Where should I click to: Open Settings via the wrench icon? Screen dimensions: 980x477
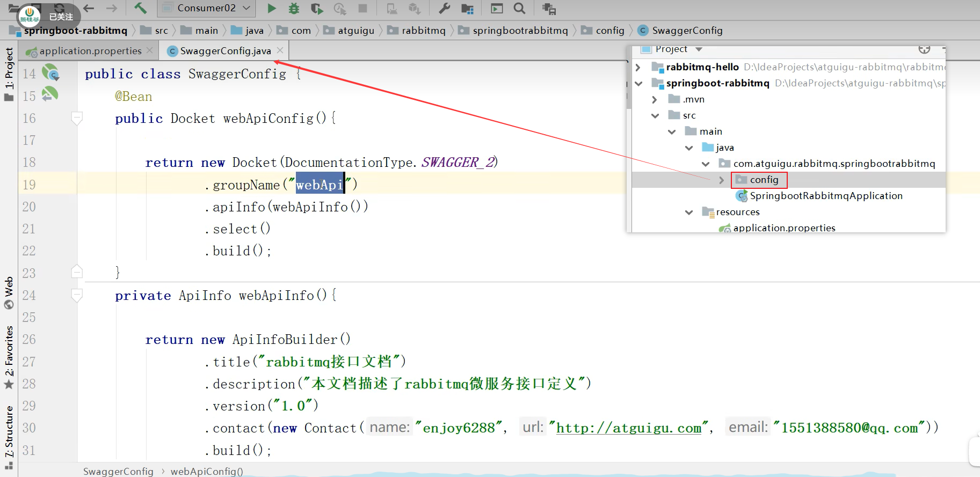pos(444,8)
